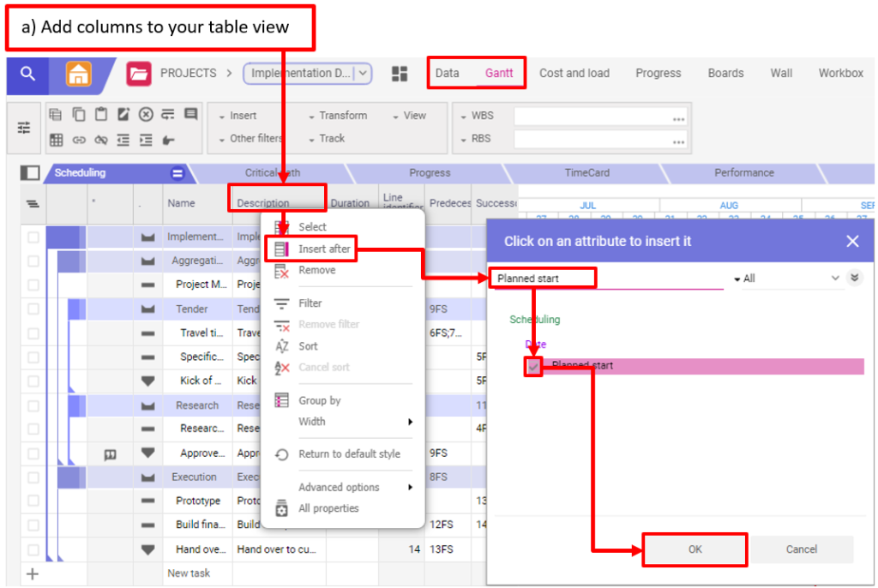The image size is (878, 588).
Task: Switch to the Gantt tab
Action: [499, 74]
